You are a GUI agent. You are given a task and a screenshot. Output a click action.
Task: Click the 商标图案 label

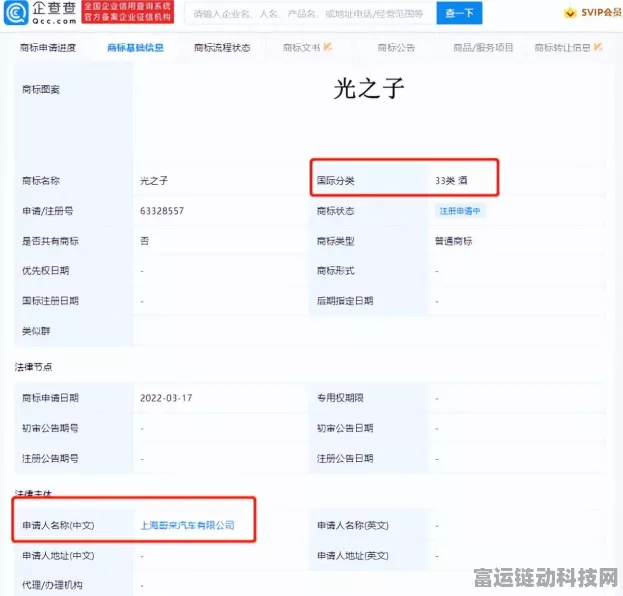tap(41, 90)
